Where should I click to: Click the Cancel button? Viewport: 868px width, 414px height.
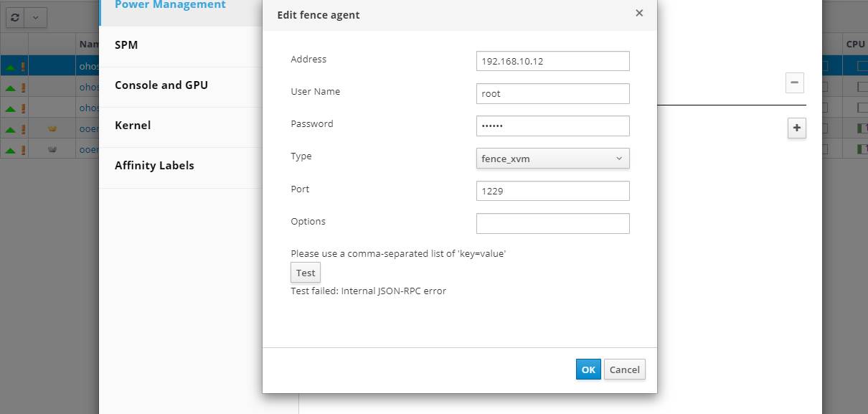pyautogui.click(x=624, y=370)
